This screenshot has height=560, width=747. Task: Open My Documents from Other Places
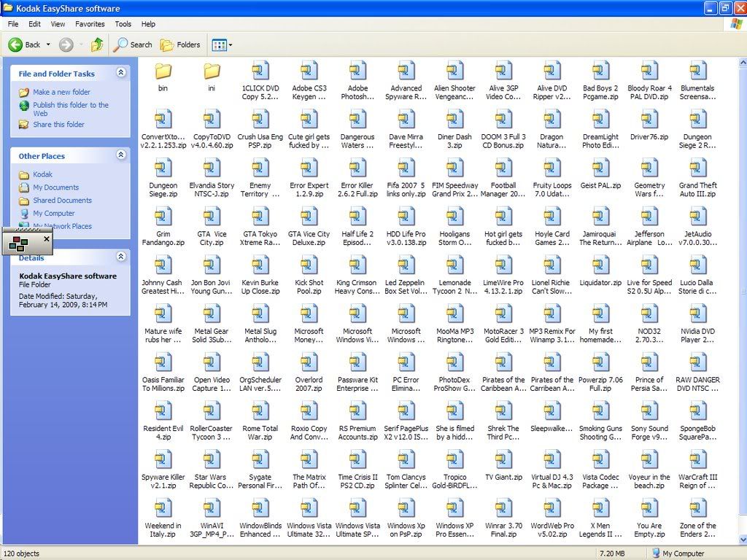point(55,187)
